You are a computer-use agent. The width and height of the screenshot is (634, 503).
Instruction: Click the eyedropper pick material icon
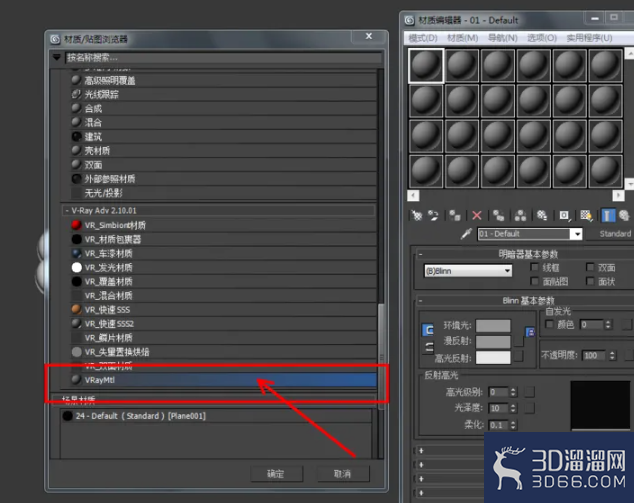pos(466,234)
